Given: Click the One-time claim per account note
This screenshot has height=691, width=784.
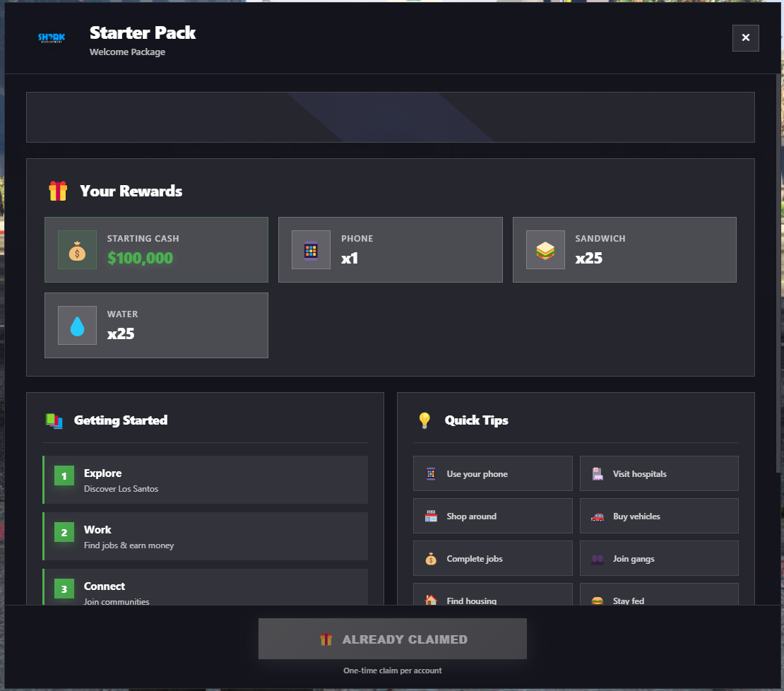Looking at the screenshot, I should (393, 671).
